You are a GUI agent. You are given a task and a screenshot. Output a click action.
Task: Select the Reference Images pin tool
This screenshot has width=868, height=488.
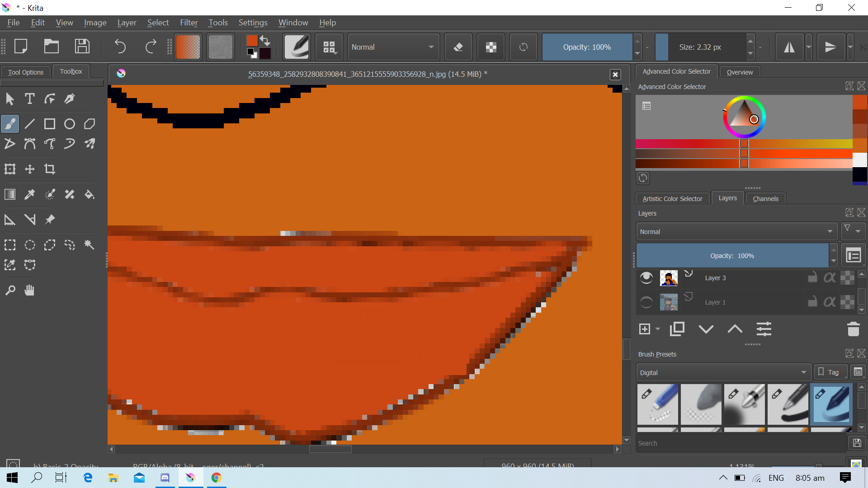(x=50, y=220)
